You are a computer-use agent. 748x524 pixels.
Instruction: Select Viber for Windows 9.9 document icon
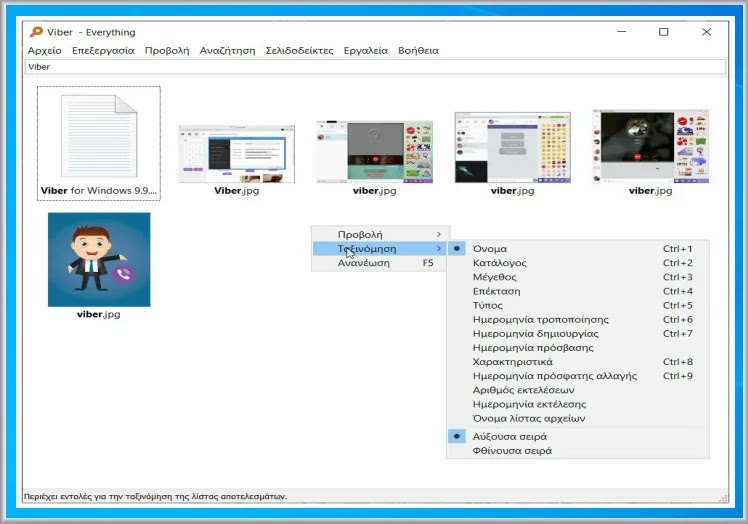coord(99,136)
